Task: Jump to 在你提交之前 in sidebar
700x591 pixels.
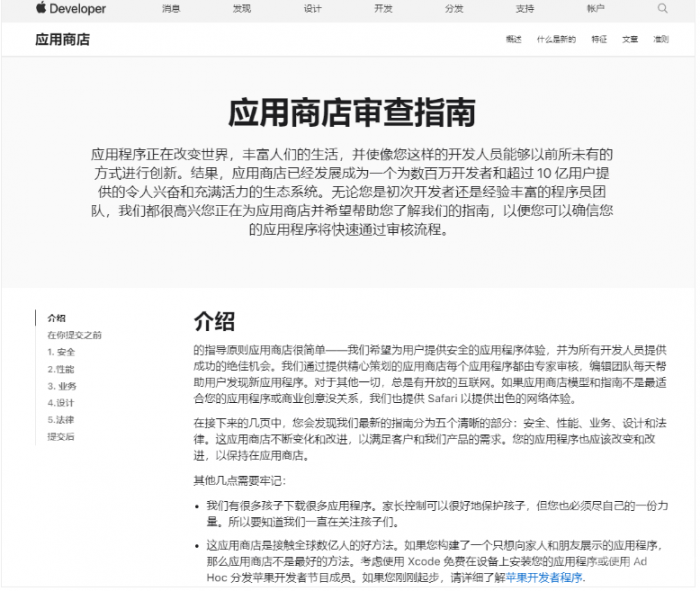Action: [75, 335]
